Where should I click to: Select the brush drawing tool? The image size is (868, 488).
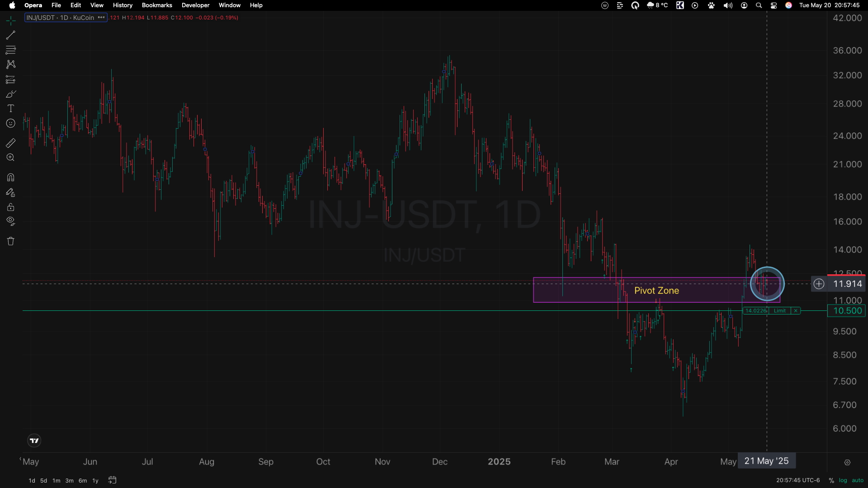[x=10, y=94]
